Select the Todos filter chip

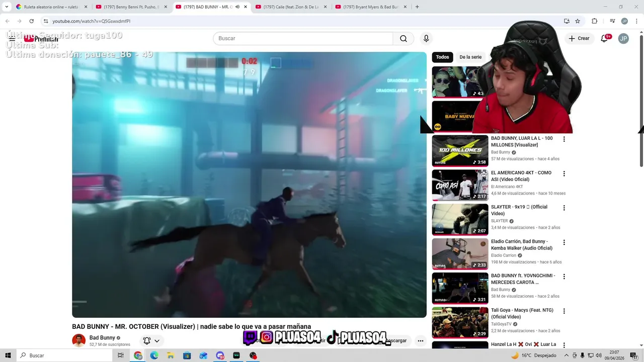(x=442, y=57)
